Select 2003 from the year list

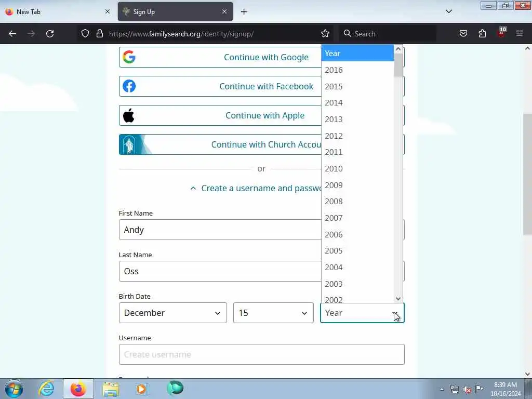357,284
